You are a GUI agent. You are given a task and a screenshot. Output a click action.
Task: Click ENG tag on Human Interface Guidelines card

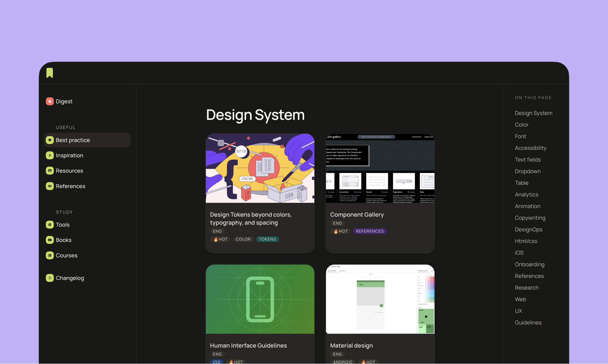click(x=217, y=354)
